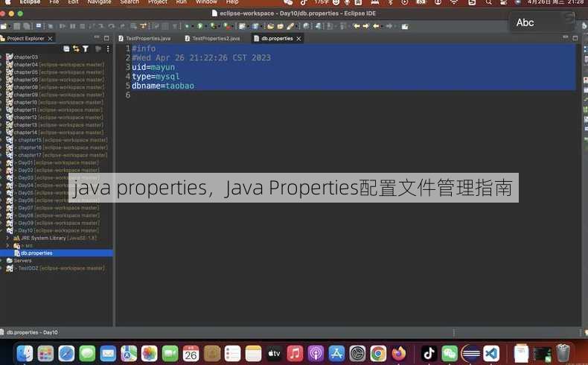The image size is (588, 365).
Task: Open the Navigate menu
Action: tap(100, 2)
